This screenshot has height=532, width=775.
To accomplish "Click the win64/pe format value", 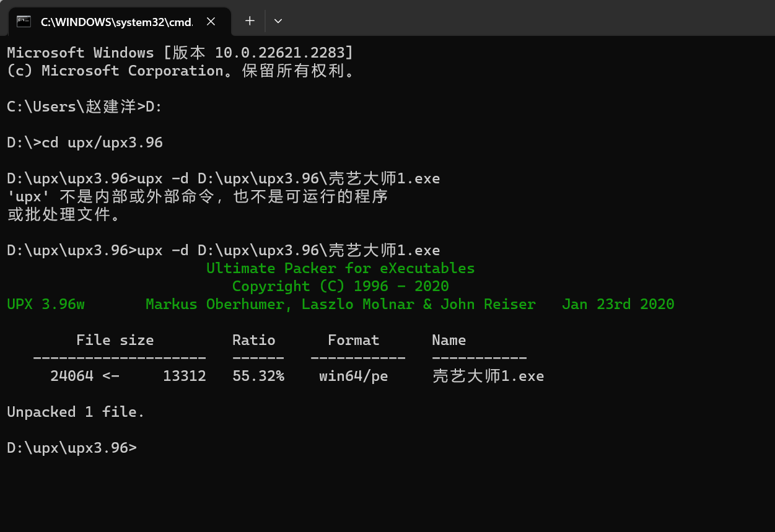I will point(353,376).
